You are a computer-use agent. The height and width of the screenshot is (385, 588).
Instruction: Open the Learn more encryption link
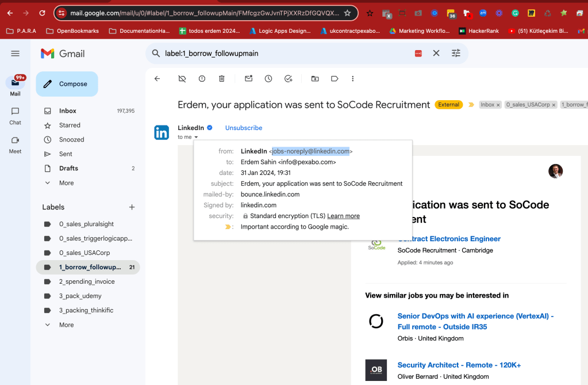tap(343, 216)
